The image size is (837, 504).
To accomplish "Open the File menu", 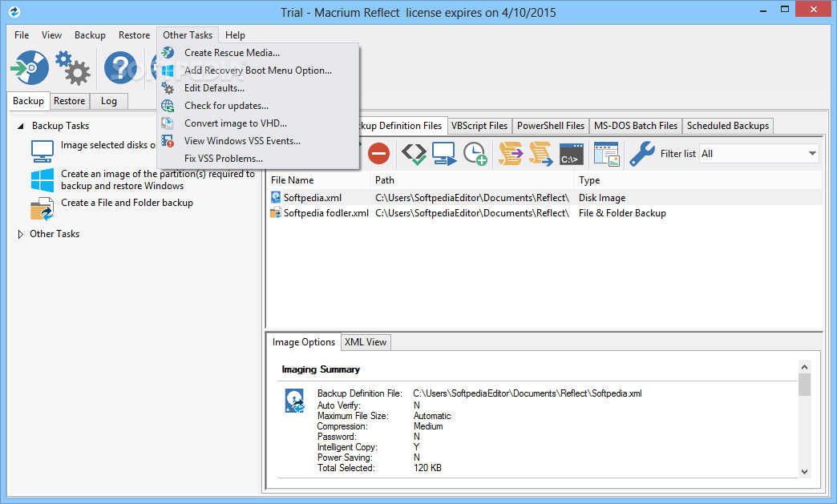I will [22, 35].
